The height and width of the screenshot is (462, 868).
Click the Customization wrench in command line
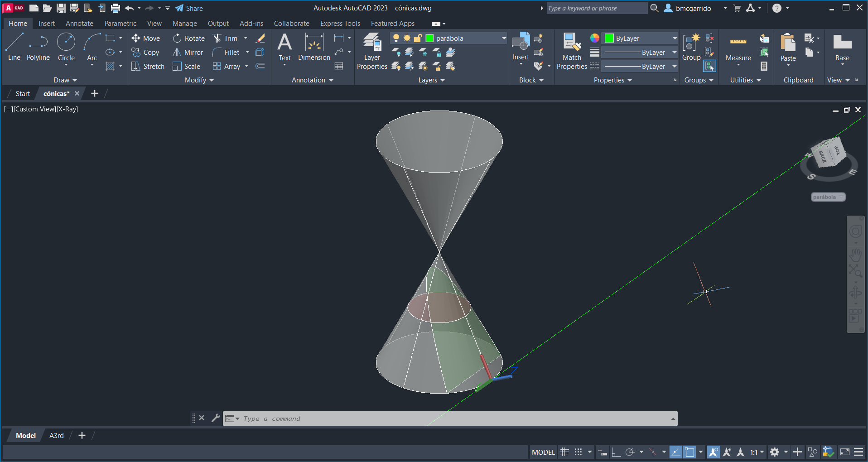click(216, 418)
